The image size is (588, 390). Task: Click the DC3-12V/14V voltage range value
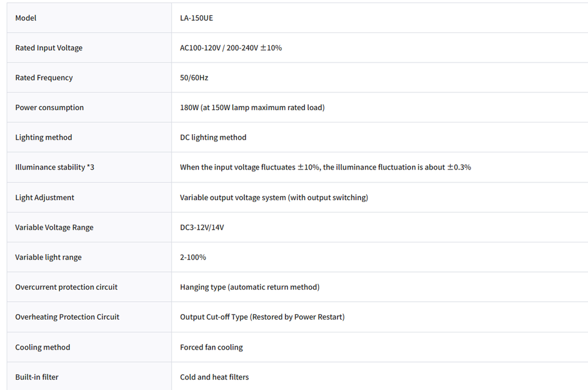(x=202, y=227)
